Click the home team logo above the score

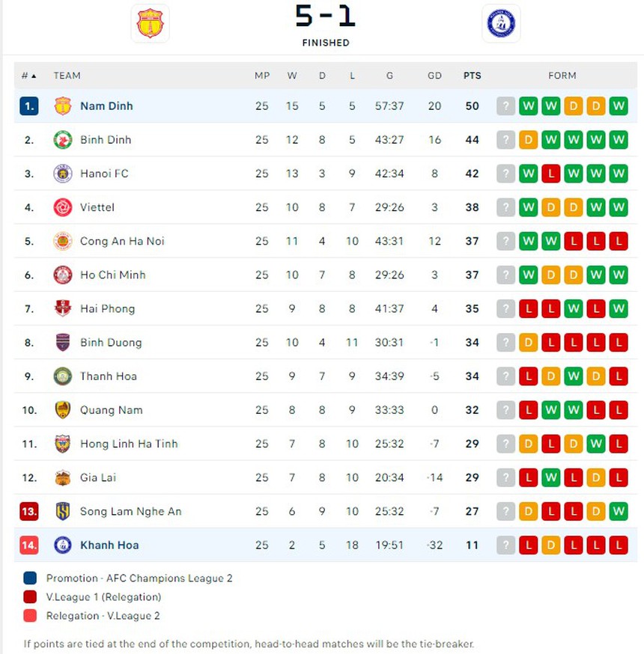[150, 23]
